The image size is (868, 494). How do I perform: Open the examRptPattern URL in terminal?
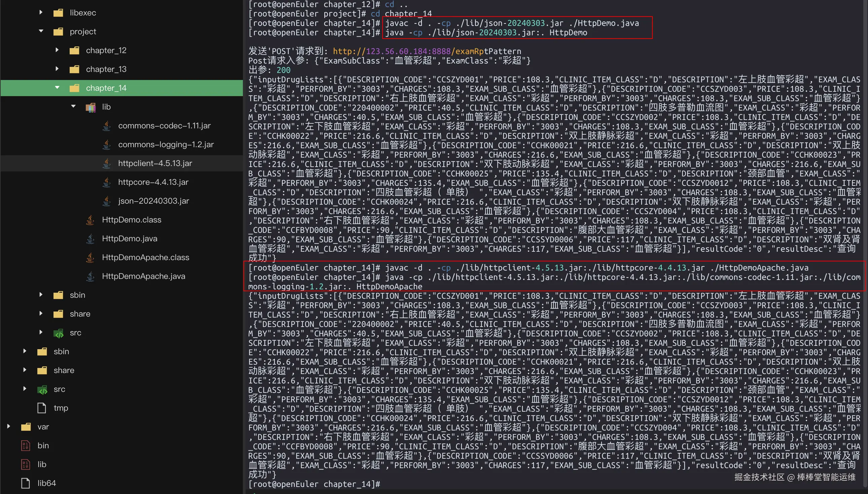point(427,51)
